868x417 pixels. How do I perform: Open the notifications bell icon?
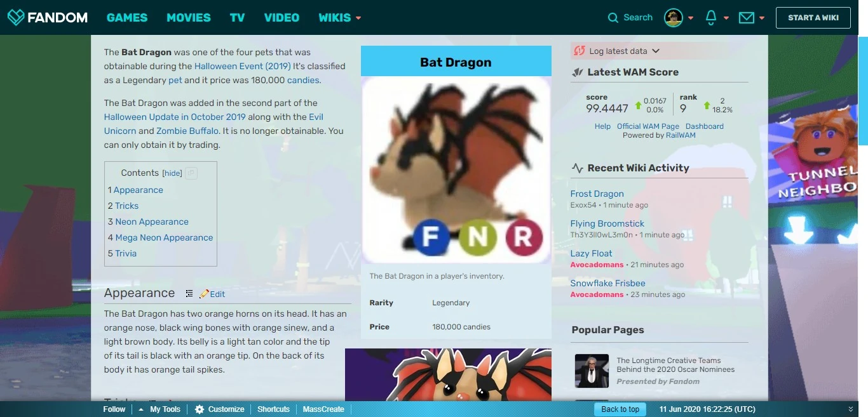[x=711, y=18]
